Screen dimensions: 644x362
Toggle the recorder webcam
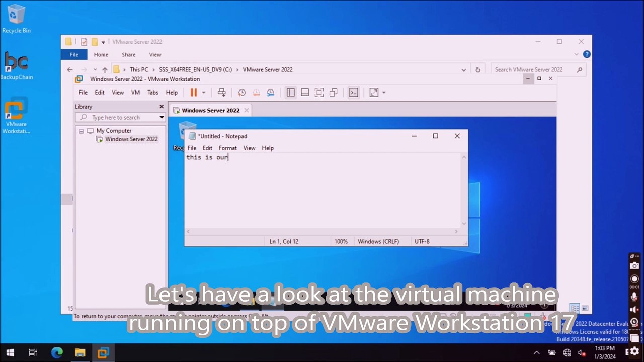(x=634, y=323)
